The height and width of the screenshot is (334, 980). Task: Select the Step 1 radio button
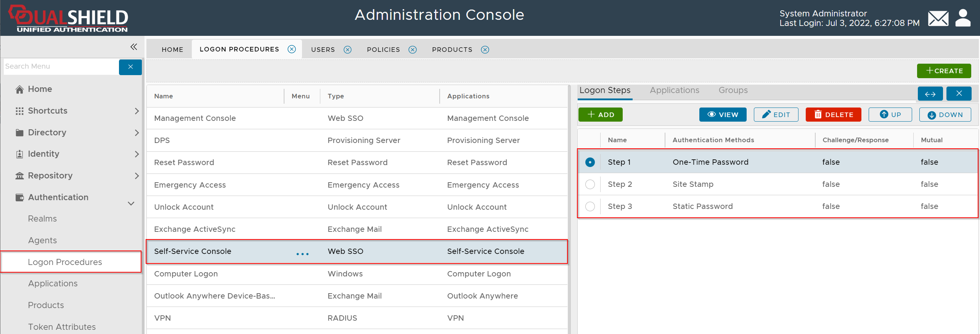[x=590, y=162]
